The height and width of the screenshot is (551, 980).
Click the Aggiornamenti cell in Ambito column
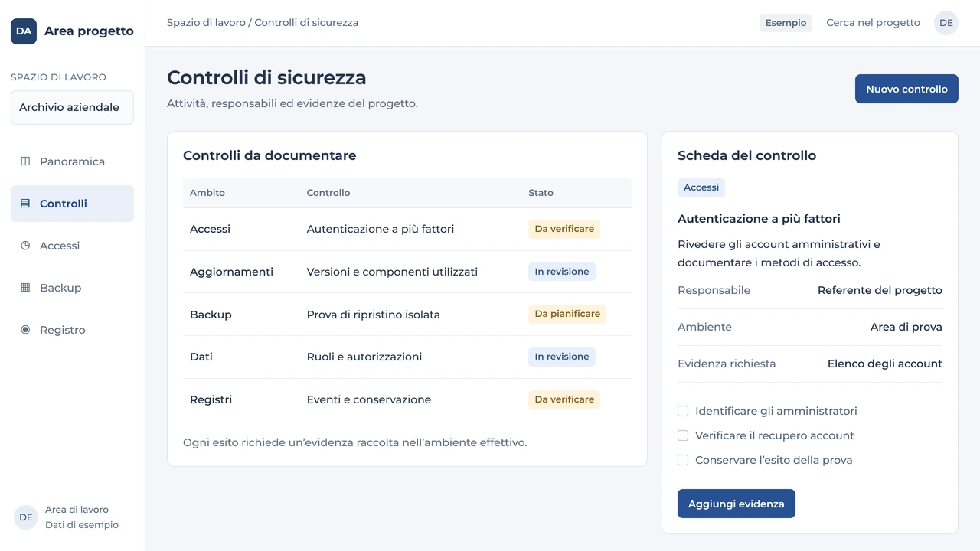pos(231,272)
